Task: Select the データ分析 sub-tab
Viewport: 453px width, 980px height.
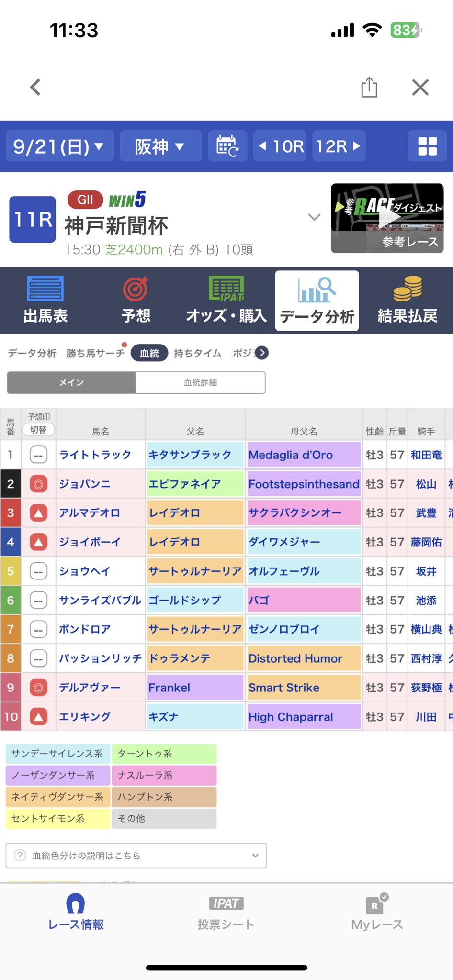Action: [x=32, y=353]
